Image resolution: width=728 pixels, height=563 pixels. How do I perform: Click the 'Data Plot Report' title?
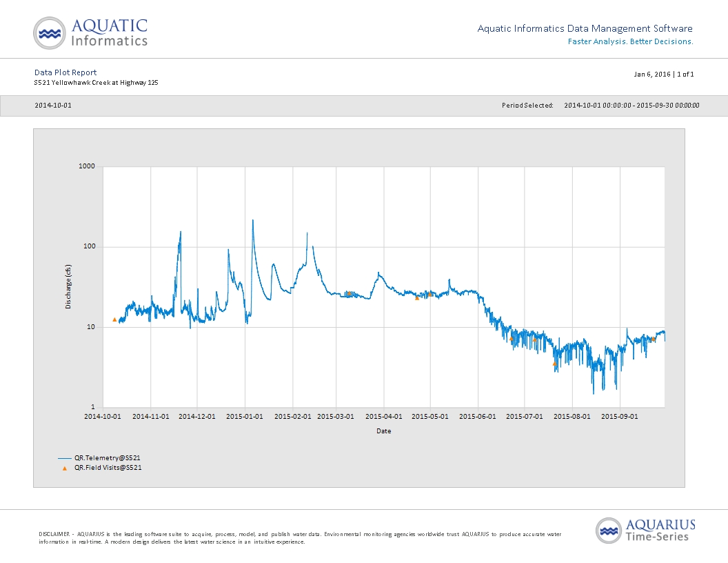point(65,72)
